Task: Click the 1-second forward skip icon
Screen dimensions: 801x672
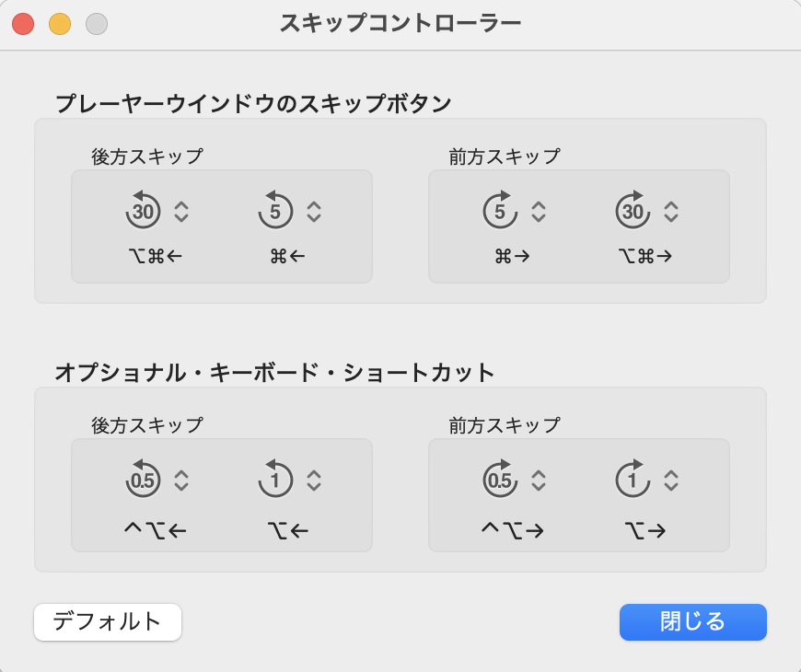Action: click(633, 479)
